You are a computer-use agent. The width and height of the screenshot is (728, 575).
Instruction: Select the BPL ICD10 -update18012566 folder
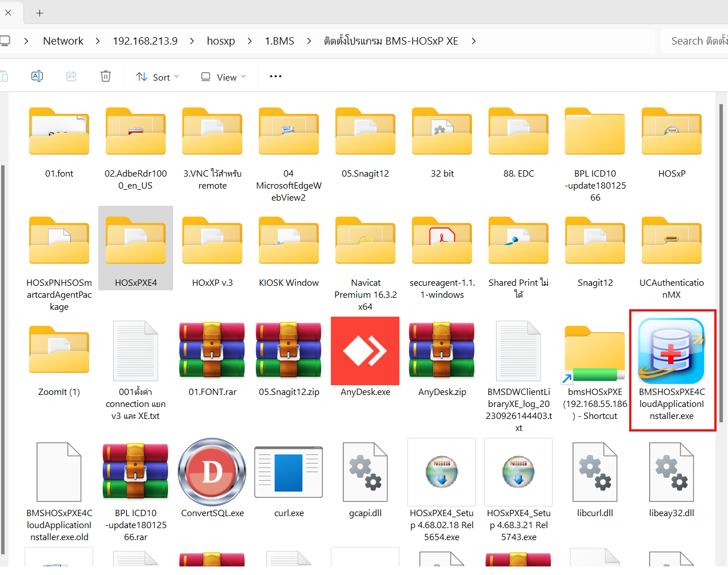595,155
